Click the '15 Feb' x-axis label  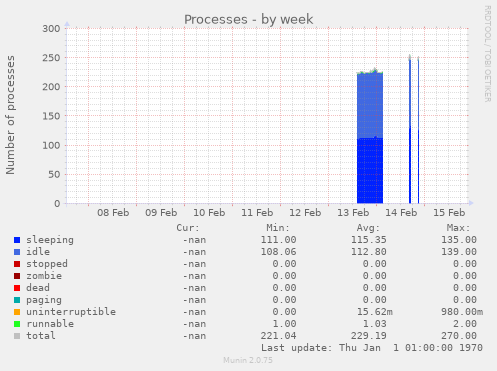[x=449, y=213]
